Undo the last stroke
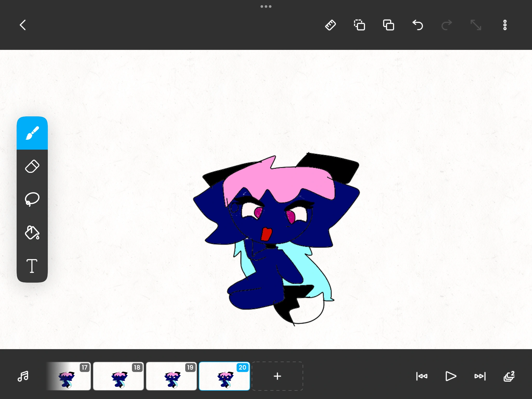This screenshot has height=399, width=532. pyautogui.click(x=418, y=25)
